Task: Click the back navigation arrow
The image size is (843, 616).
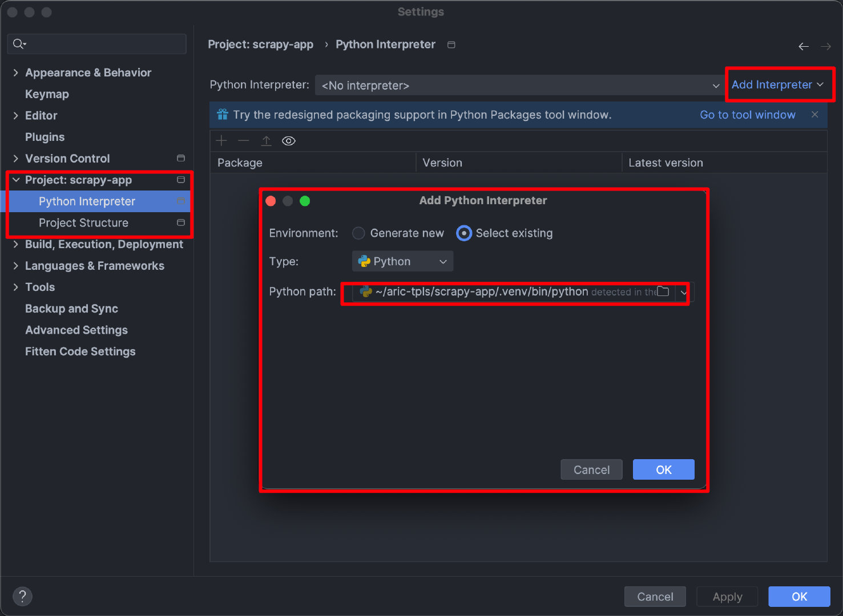Action: [x=804, y=46]
